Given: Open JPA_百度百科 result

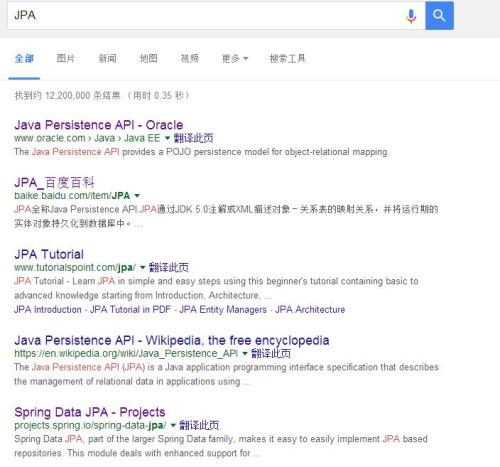Looking at the screenshot, I should (55, 183).
